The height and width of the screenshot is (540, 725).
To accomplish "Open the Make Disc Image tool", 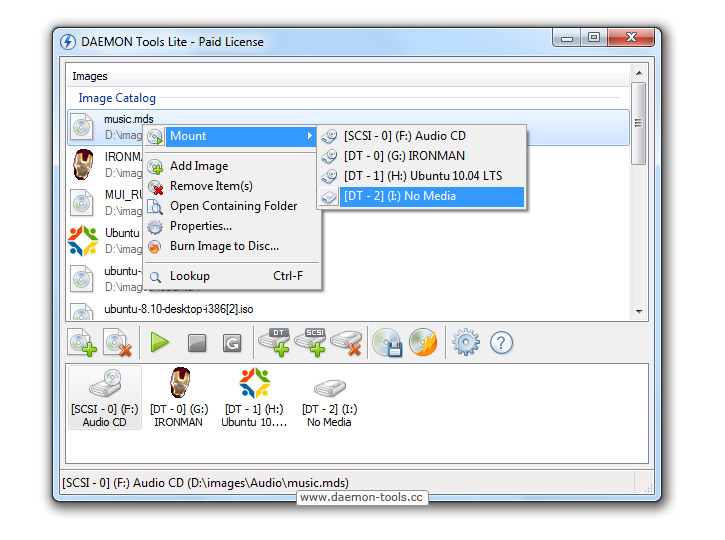I will coord(387,343).
